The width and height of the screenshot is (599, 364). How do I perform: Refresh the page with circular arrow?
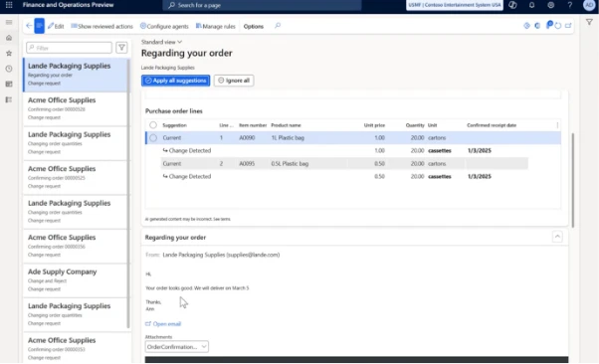[x=558, y=26]
